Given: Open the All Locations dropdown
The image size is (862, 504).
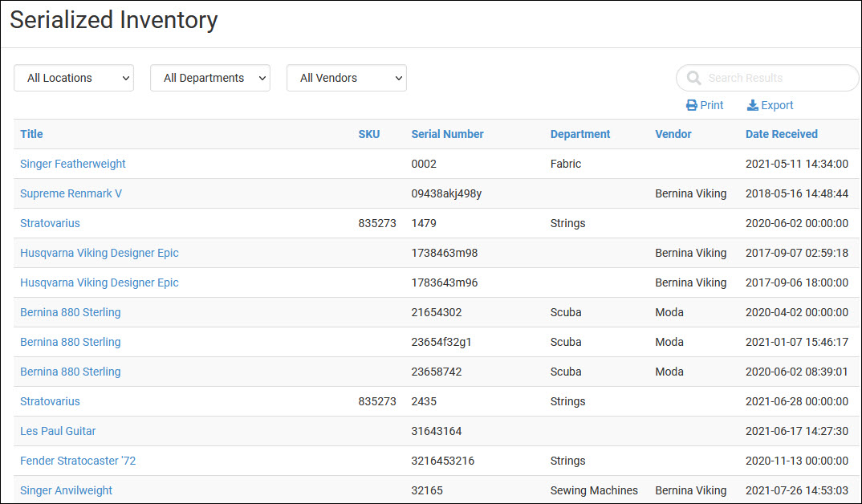Looking at the screenshot, I should (x=73, y=78).
